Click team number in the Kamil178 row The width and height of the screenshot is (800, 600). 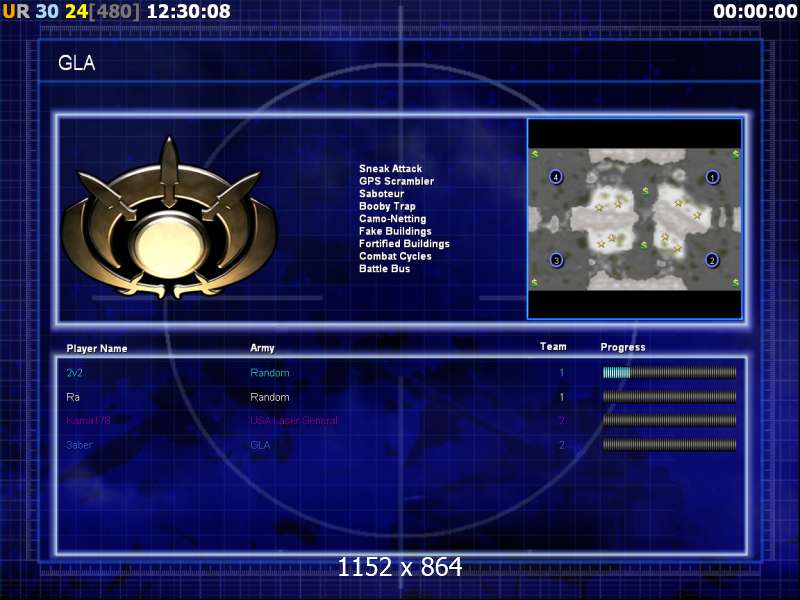(562, 420)
